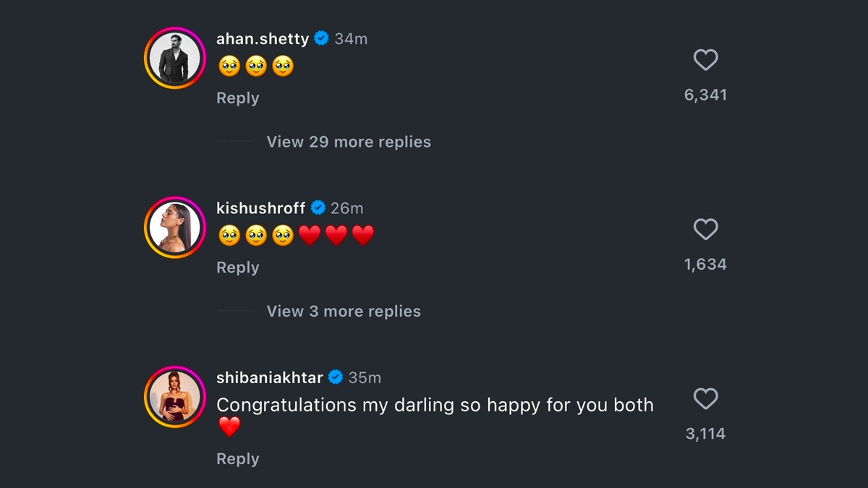Tap the heart on kishushroff's comment
The width and height of the screenshot is (868, 488).
(x=705, y=230)
